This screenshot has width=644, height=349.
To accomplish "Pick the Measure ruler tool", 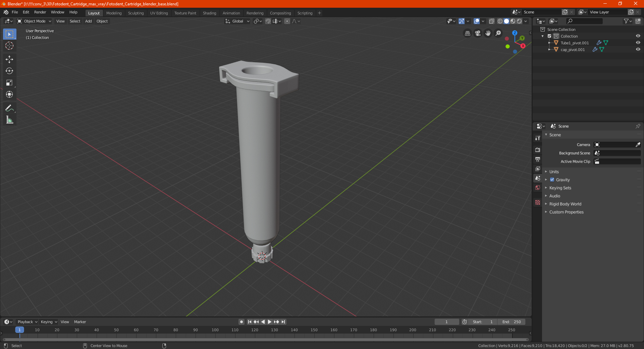I will tap(9, 120).
